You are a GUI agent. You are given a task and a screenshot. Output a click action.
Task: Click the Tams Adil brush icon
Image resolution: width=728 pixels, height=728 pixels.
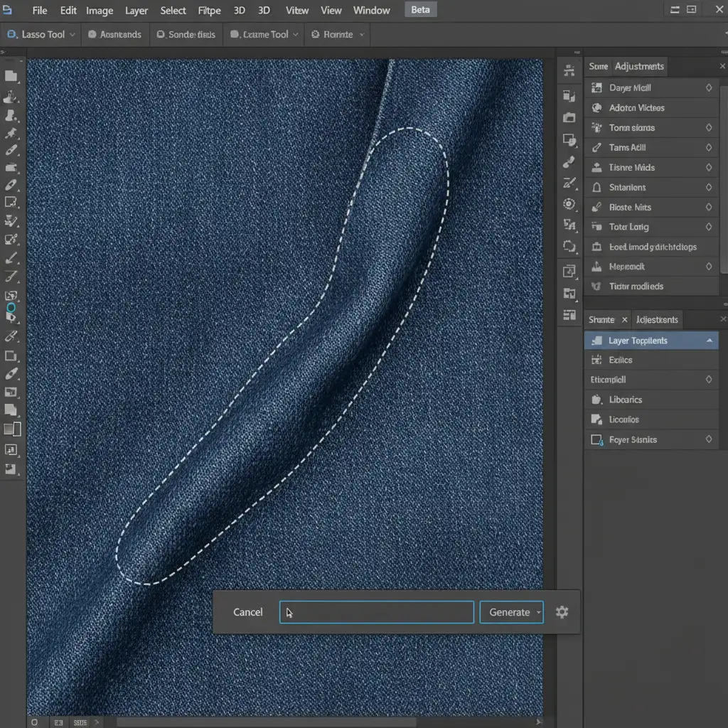click(x=596, y=148)
